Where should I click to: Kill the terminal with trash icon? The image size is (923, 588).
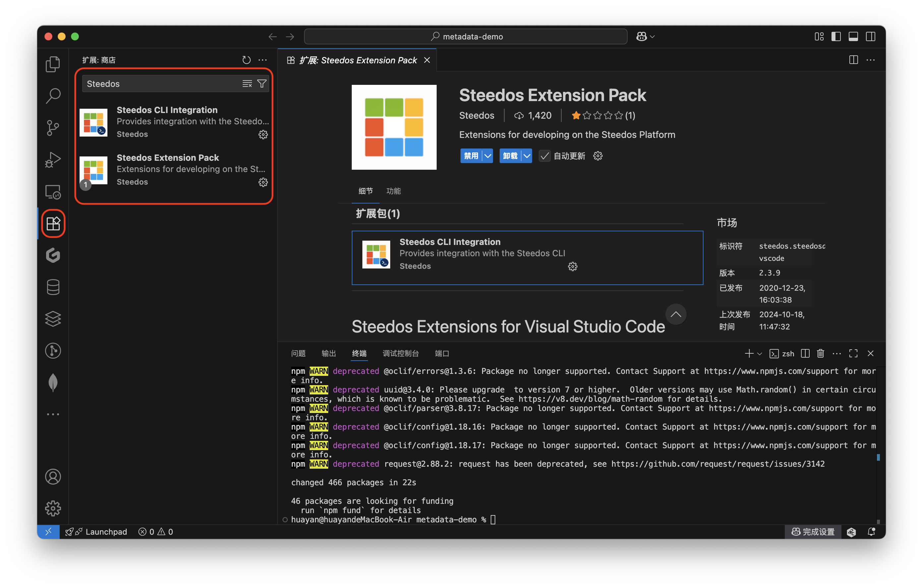pyautogui.click(x=820, y=353)
